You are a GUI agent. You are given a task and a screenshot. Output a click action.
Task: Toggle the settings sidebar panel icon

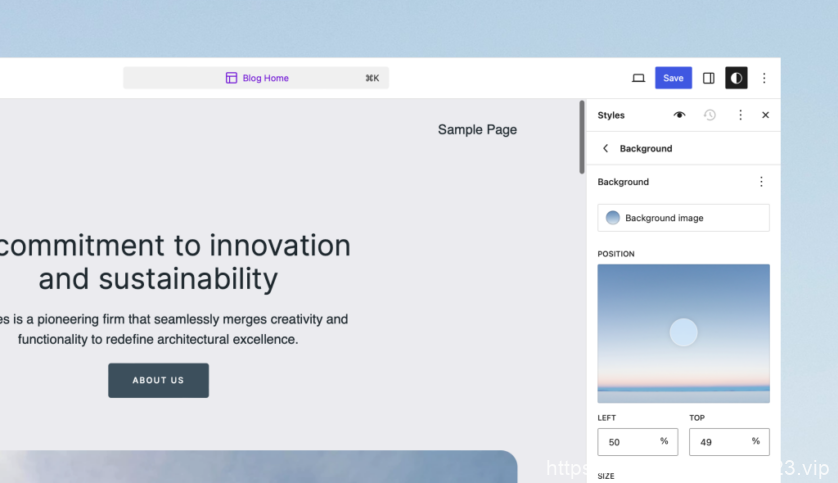[709, 78]
